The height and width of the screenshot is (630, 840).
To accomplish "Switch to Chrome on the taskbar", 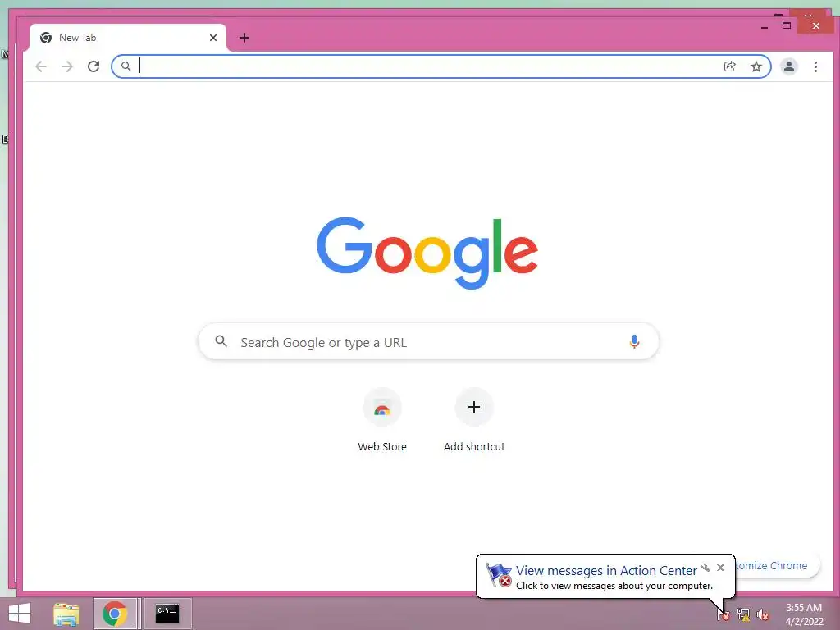I will click(x=115, y=614).
